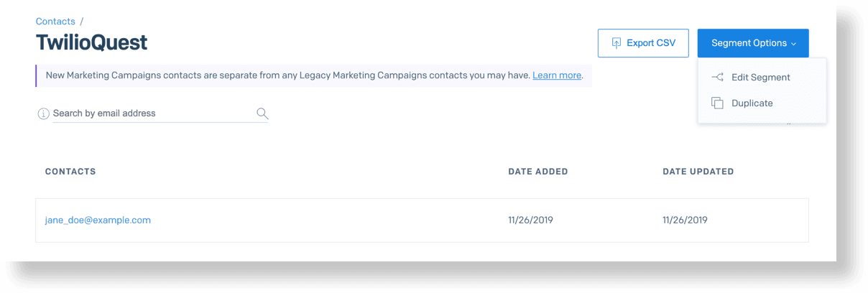
Task: Click the TwilioQuest segment title
Action: [x=91, y=42]
